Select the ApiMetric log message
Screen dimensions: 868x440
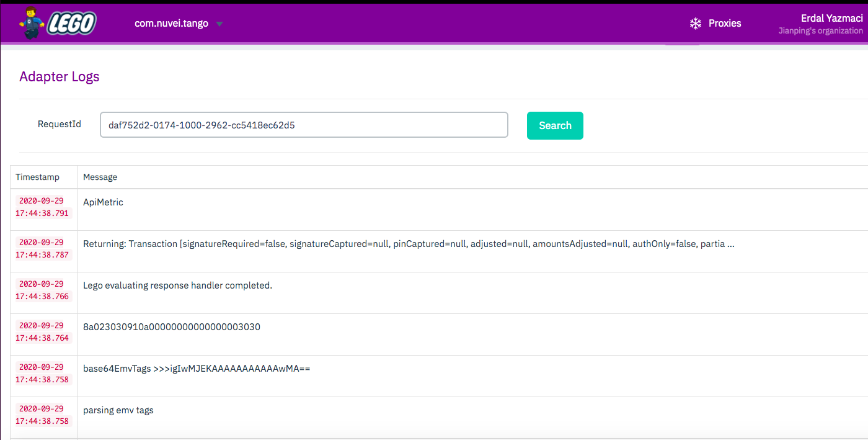click(104, 202)
